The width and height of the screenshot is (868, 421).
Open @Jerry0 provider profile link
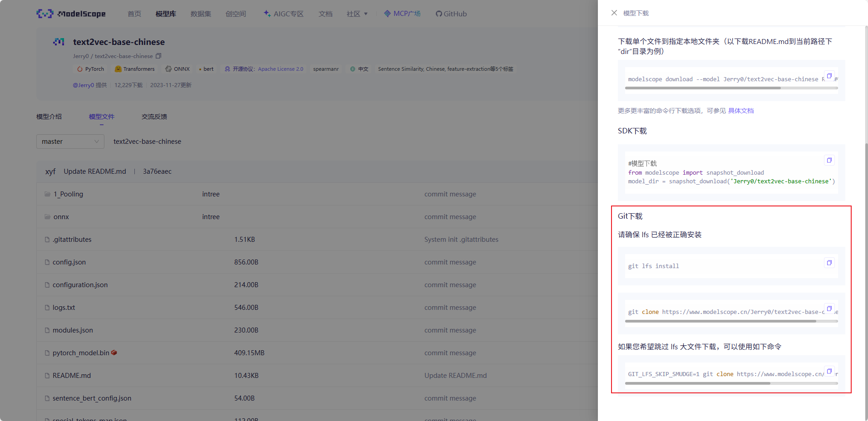pos(84,85)
